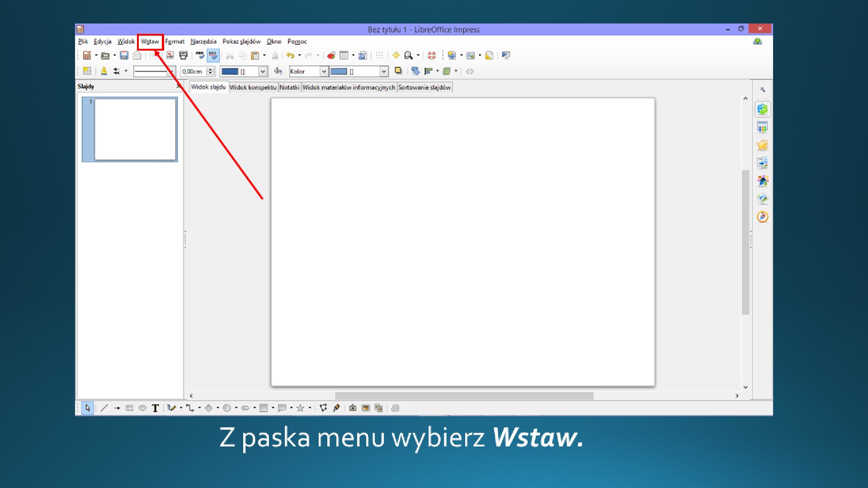Toggle the shadow effect icon

click(x=398, y=71)
